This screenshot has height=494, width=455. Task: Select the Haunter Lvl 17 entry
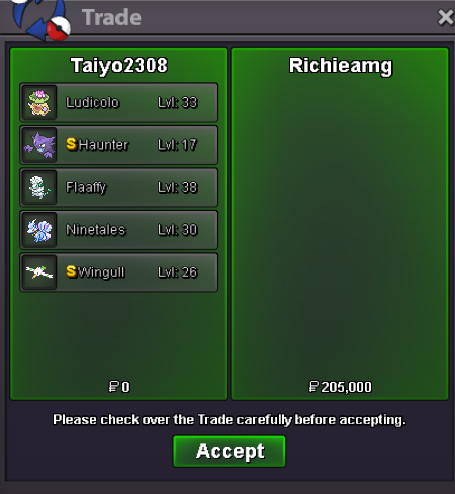click(119, 145)
